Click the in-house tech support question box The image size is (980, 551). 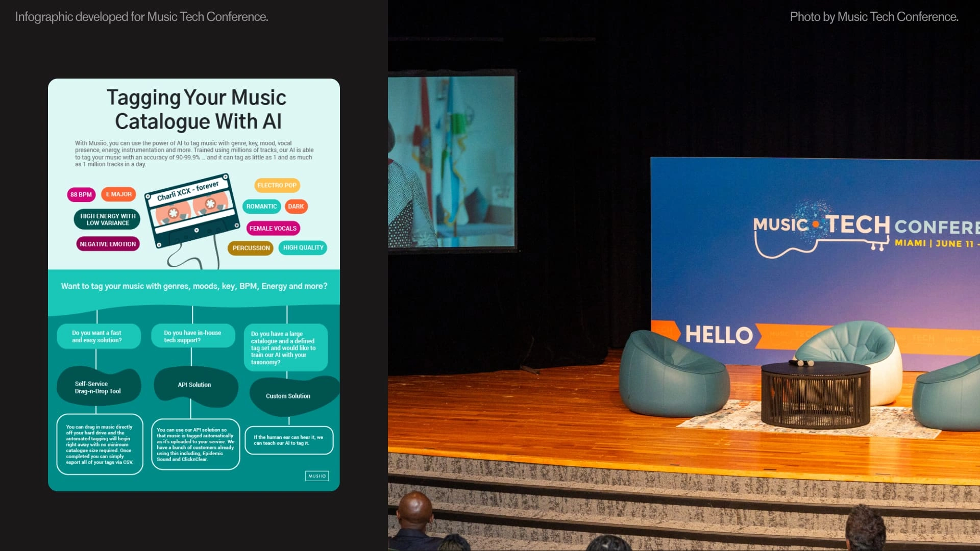(193, 336)
